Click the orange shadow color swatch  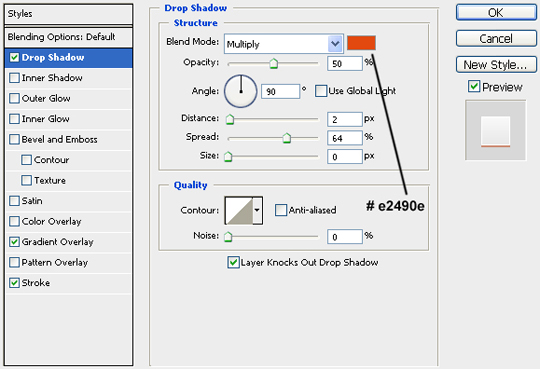pyautogui.click(x=361, y=43)
